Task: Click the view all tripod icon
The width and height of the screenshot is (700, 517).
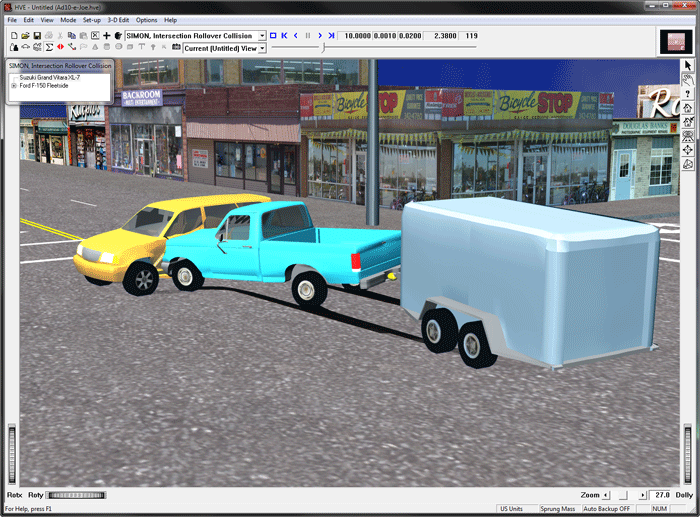Action: (x=688, y=135)
